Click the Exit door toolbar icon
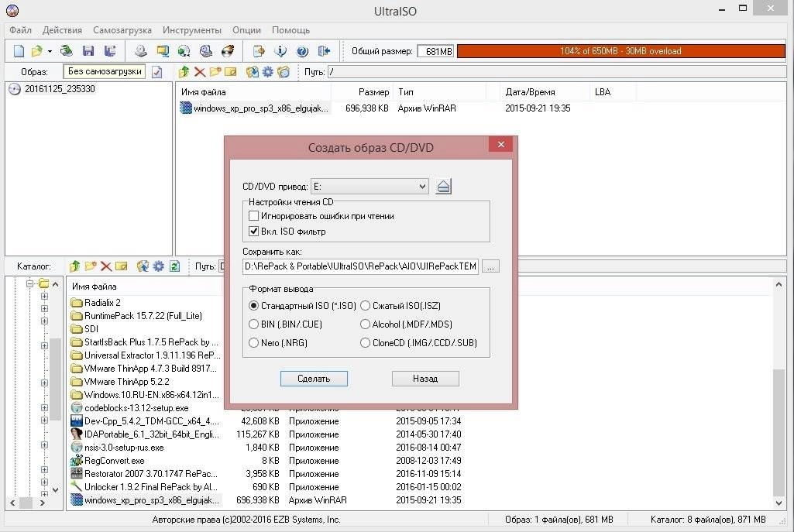The height and width of the screenshot is (532, 794). [324, 51]
